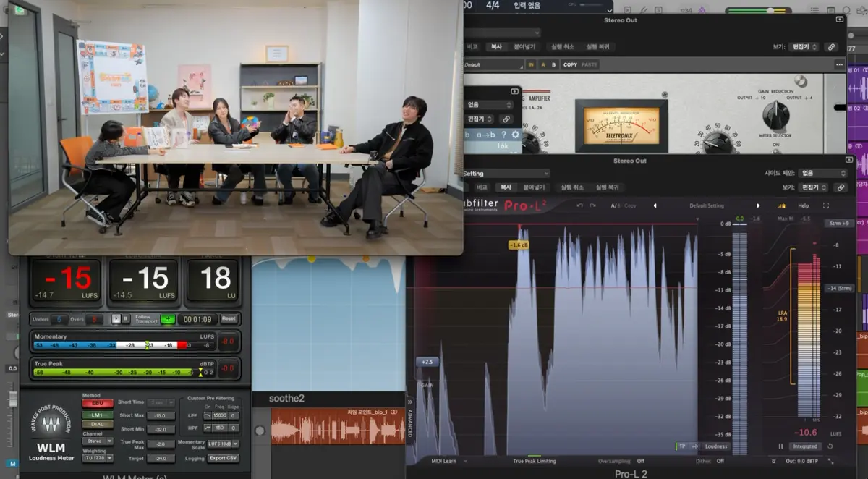Open the Pro-L 2 Default Setting preset menu
868x479 pixels.
coord(706,205)
